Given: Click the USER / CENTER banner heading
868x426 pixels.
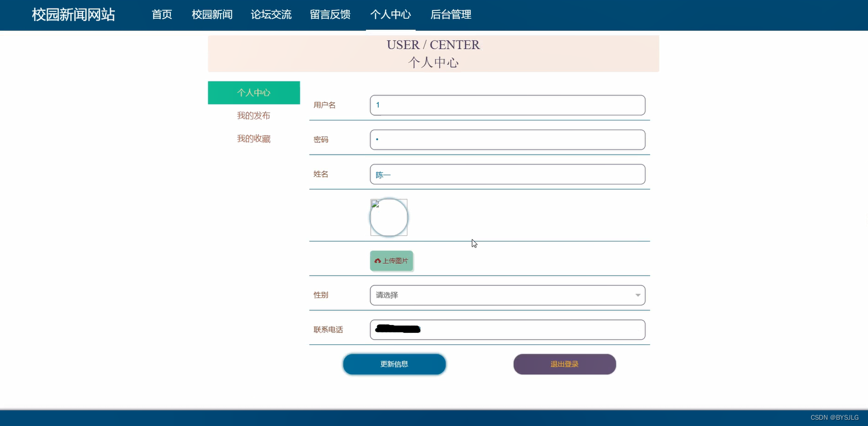Looking at the screenshot, I should (x=433, y=45).
